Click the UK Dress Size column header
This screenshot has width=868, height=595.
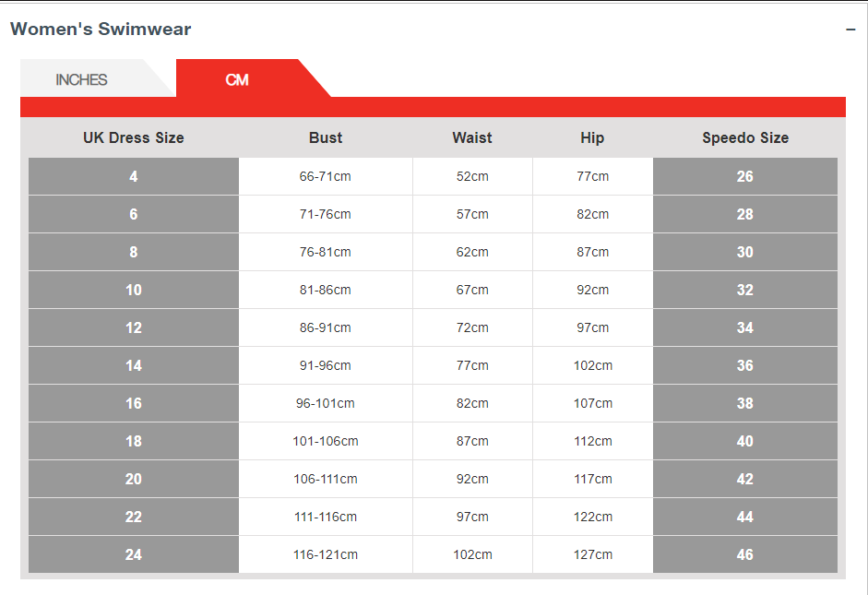click(134, 138)
